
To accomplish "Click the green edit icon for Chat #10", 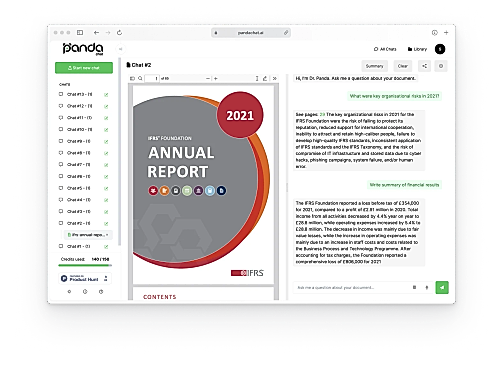I will [x=106, y=130].
